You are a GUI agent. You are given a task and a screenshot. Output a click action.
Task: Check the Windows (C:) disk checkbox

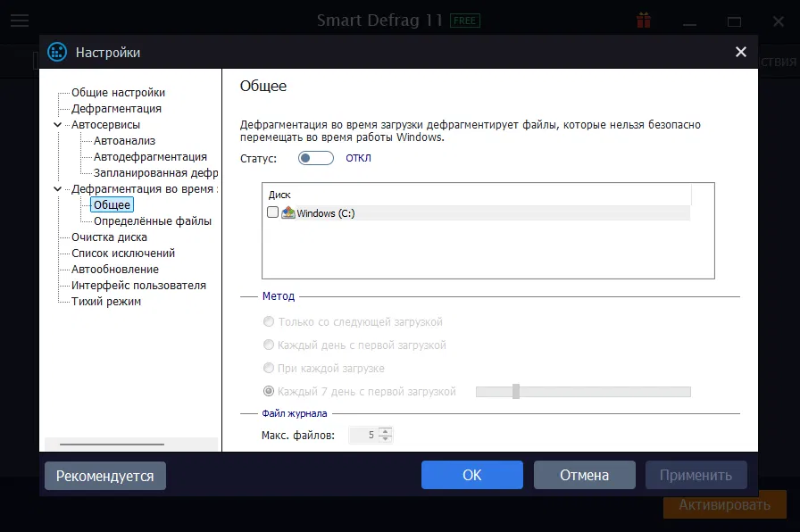[x=273, y=212]
